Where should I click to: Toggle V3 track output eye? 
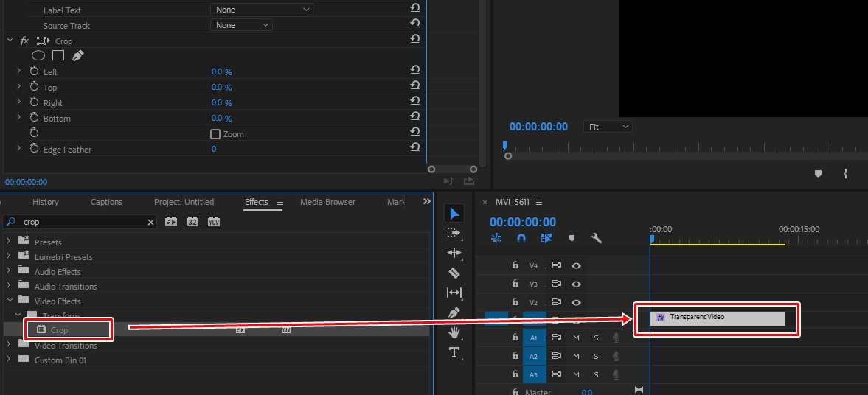pos(576,284)
